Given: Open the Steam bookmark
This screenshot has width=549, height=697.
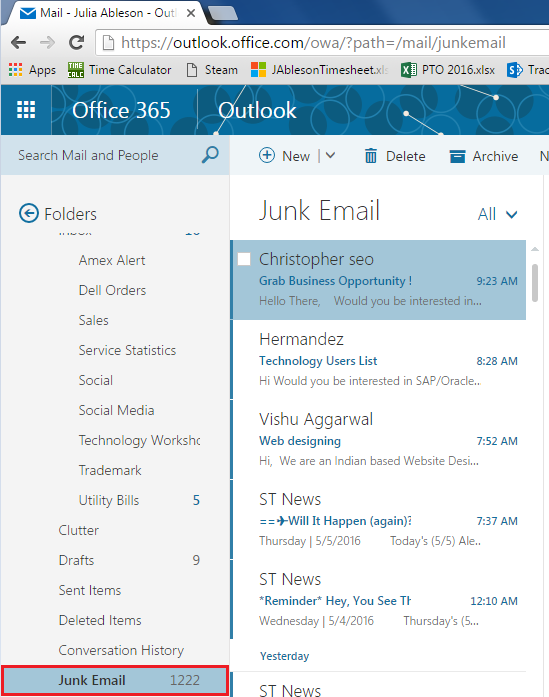Looking at the screenshot, I should tap(212, 70).
